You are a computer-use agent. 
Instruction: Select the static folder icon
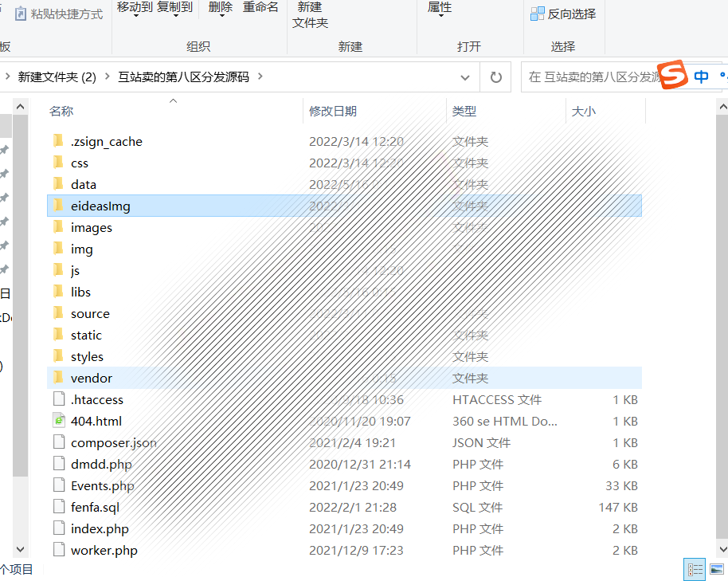coord(58,334)
